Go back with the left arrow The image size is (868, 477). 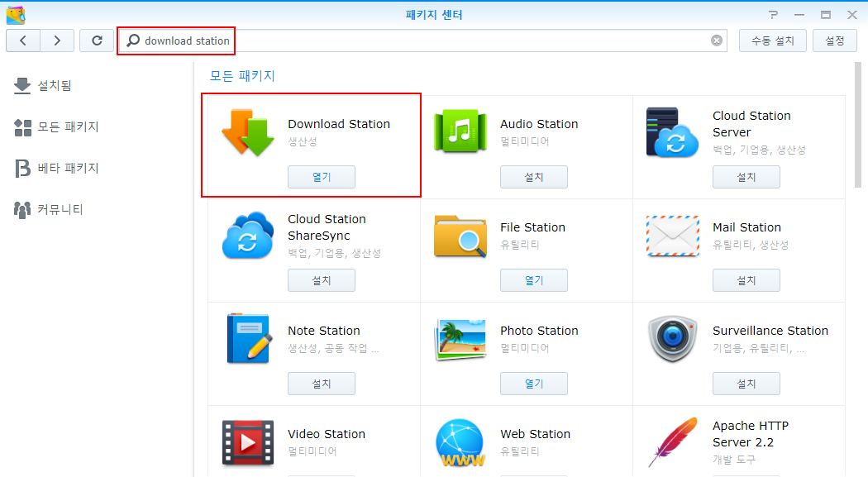tap(22, 41)
